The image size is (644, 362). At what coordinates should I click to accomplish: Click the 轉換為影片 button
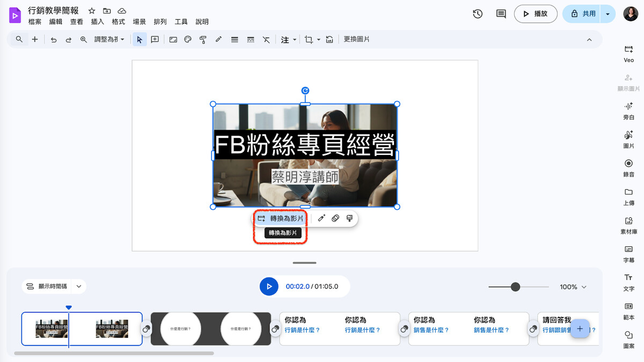[281, 218]
